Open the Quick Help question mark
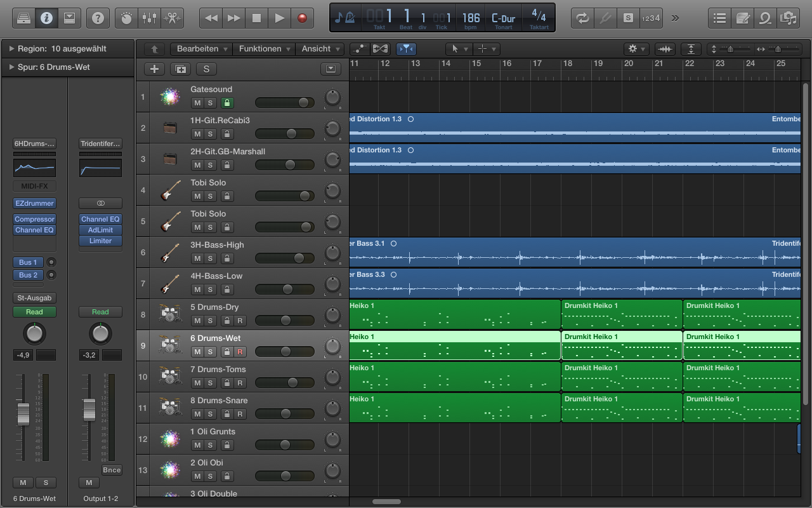This screenshot has width=812, height=508. 98,18
